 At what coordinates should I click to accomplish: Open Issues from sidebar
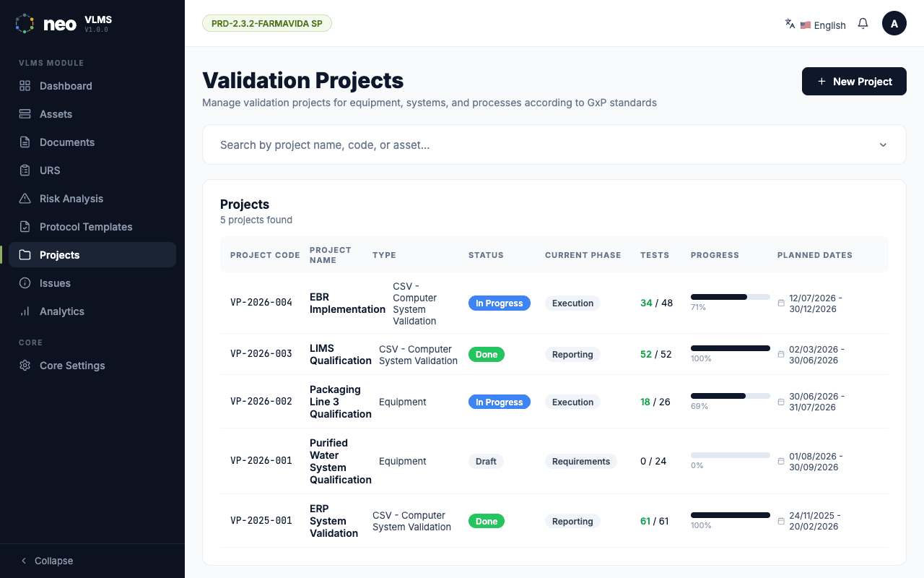(92, 283)
